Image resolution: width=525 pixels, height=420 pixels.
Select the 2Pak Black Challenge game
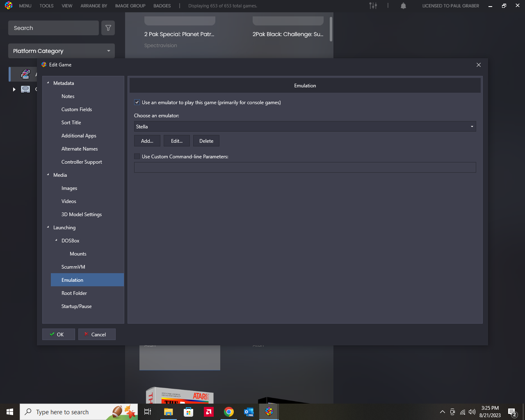[288, 34]
